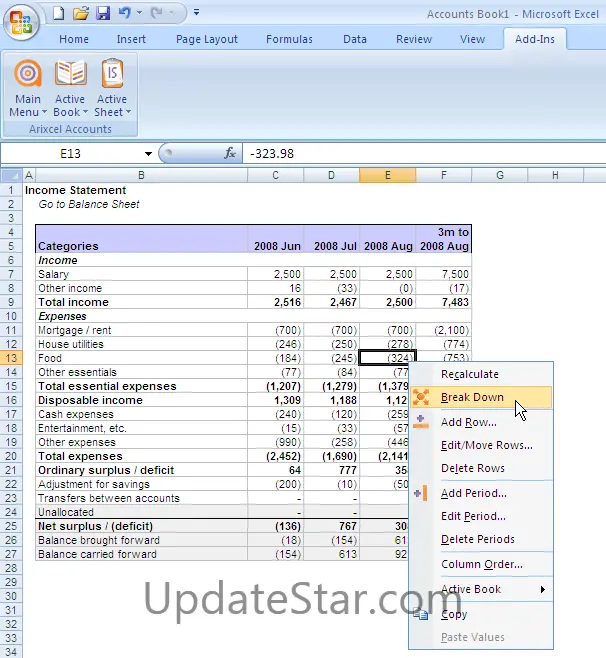This screenshot has width=606, height=658.
Task: Click Ordinary surplus / deficit 777 cell
Action: point(332,470)
